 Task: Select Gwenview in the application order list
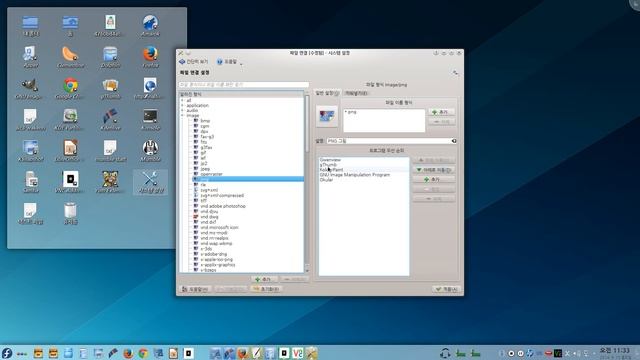point(330,160)
